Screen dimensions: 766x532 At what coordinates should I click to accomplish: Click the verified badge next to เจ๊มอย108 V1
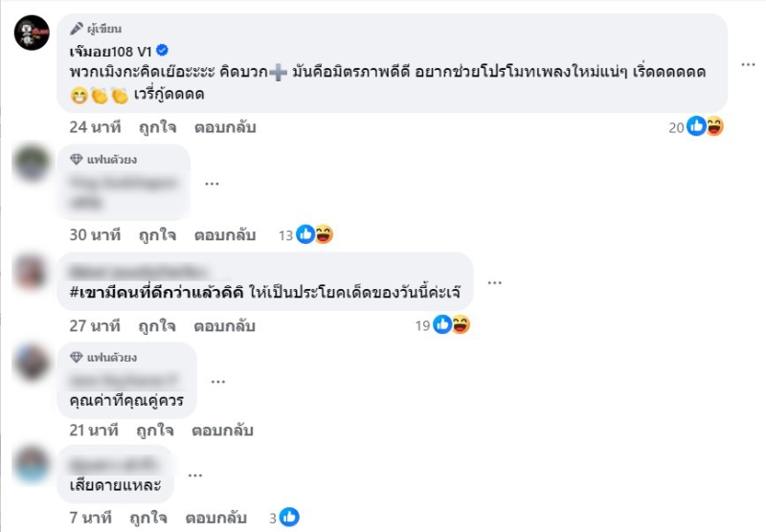tap(163, 50)
